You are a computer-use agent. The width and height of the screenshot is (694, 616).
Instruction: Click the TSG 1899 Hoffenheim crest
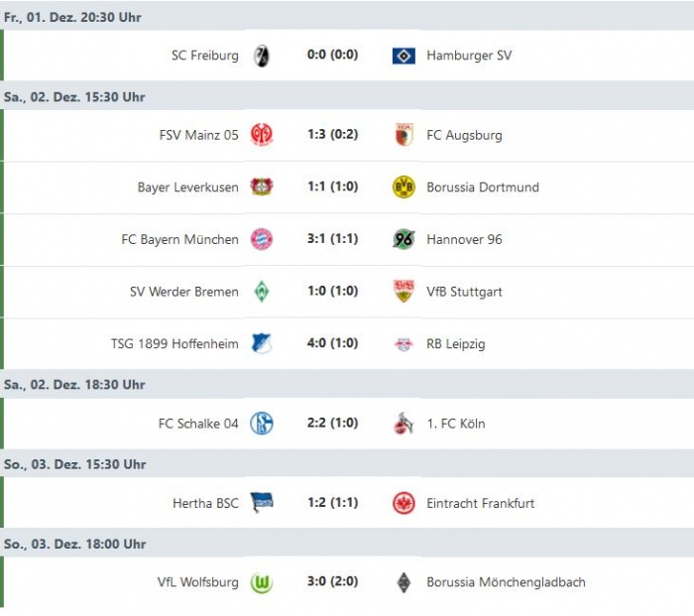pos(262,344)
